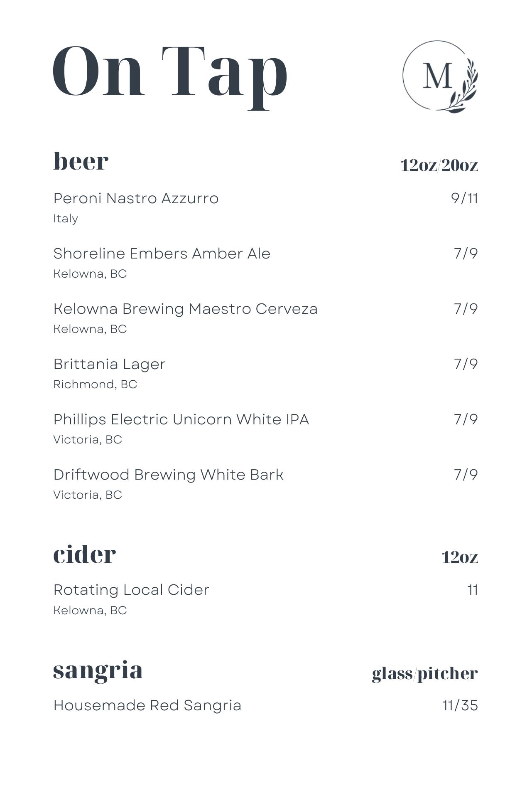The height and width of the screenshot is (798, 532).
Task: Click the On Tap title
Action: pyautogui.click(x=170, y=73)
